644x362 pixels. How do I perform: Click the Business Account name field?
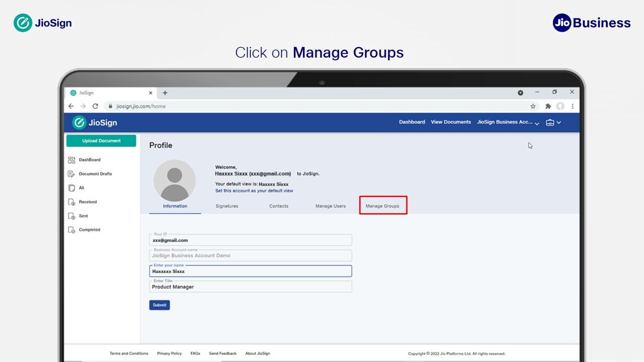pos(251,255)
